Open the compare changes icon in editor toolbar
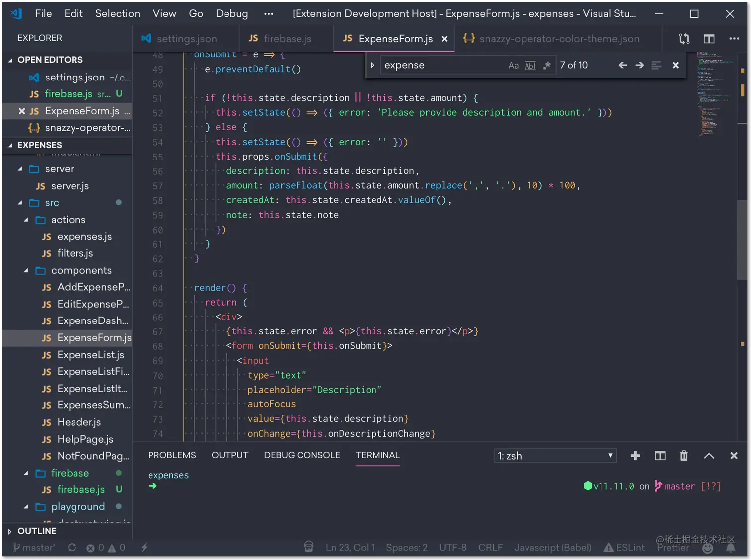Screen dimensions: 751x560 pyautogui.click(x=684, y=39)
